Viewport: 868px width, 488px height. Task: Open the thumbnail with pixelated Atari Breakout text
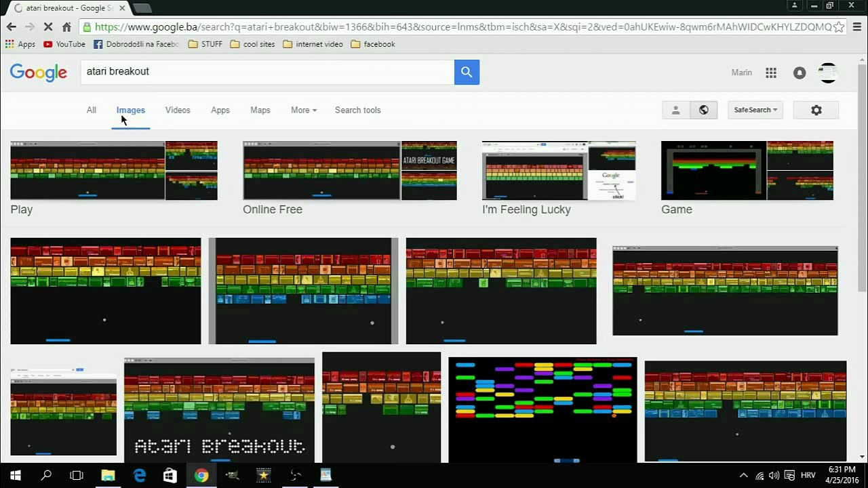tap(219, 409)
